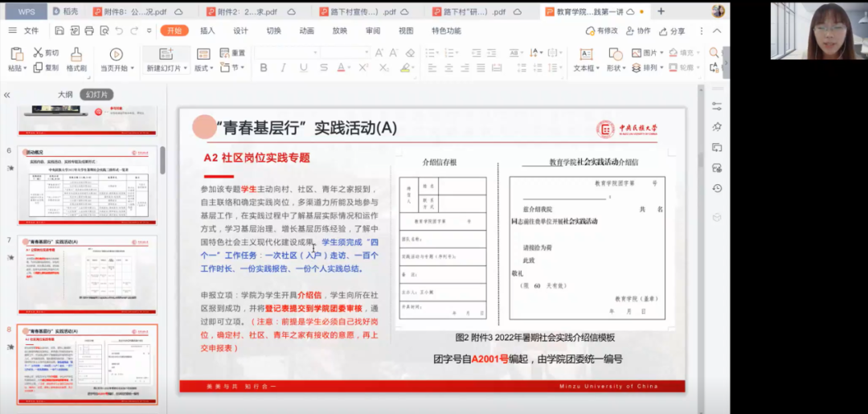Open the font name combo box
Image resolution: width=868 pixels, height=414 pixels.
pos(286,53)
